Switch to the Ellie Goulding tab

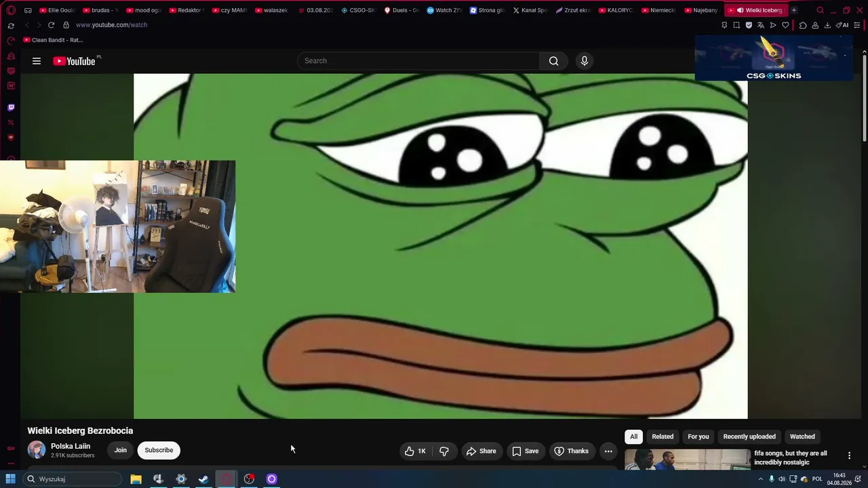tap(57, 10)
